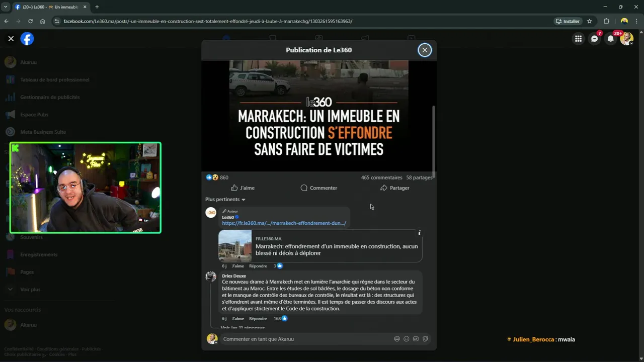This screenshot has height=362, width=644.
Task: Open the browser extensions puzzle icon
Action: (x=606, y=21)
